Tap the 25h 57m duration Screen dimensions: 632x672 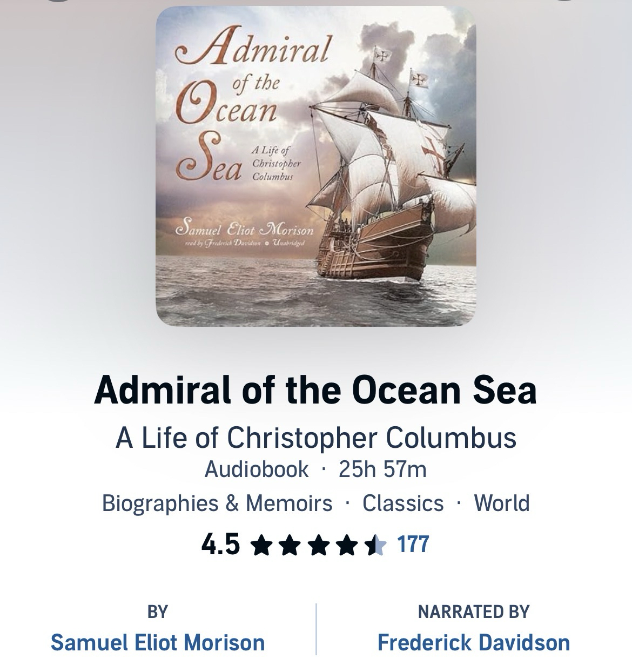tap(382, 469)
